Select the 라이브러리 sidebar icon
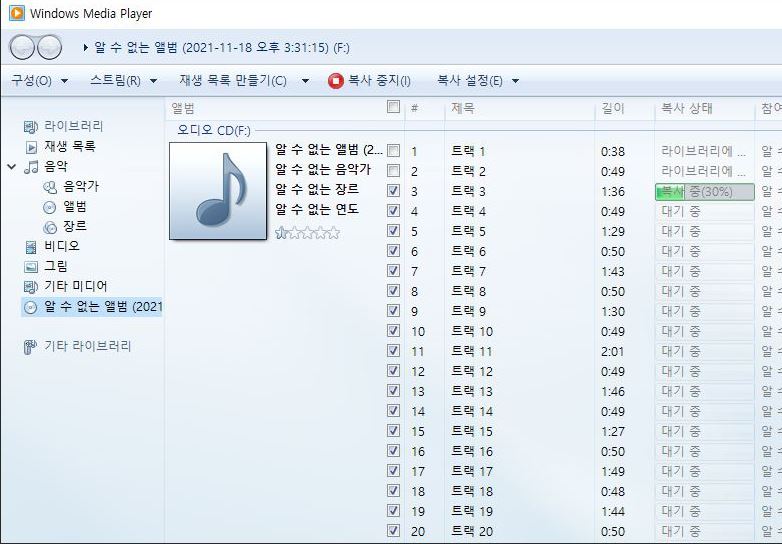 click(31, 127)
